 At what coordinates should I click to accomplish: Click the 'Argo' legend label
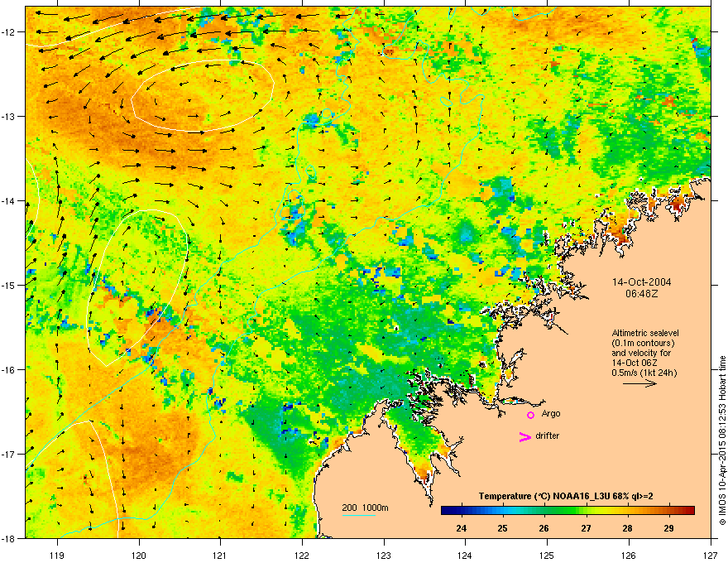coord(551,413)
